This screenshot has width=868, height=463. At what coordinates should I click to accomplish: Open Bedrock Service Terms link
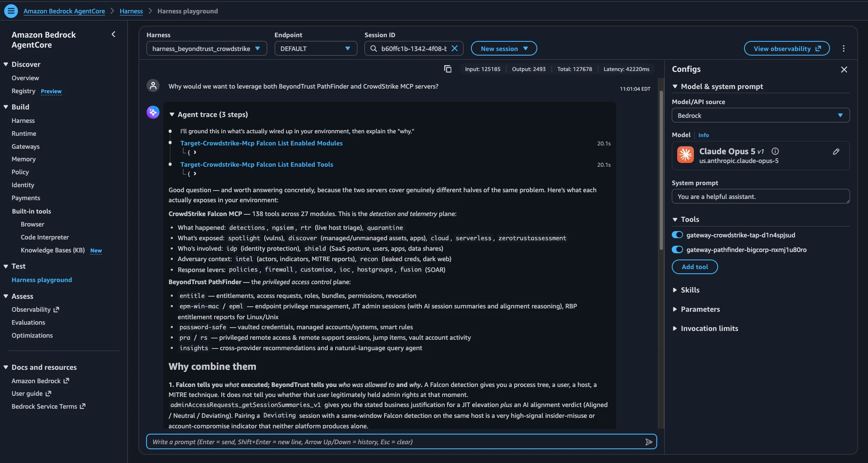click(x=48, y=407)
